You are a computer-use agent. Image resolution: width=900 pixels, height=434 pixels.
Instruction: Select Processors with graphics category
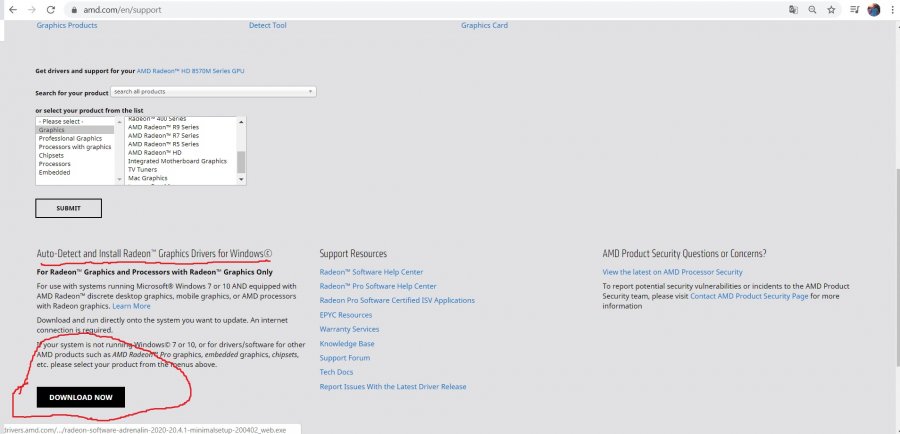[x=75, y=147]
